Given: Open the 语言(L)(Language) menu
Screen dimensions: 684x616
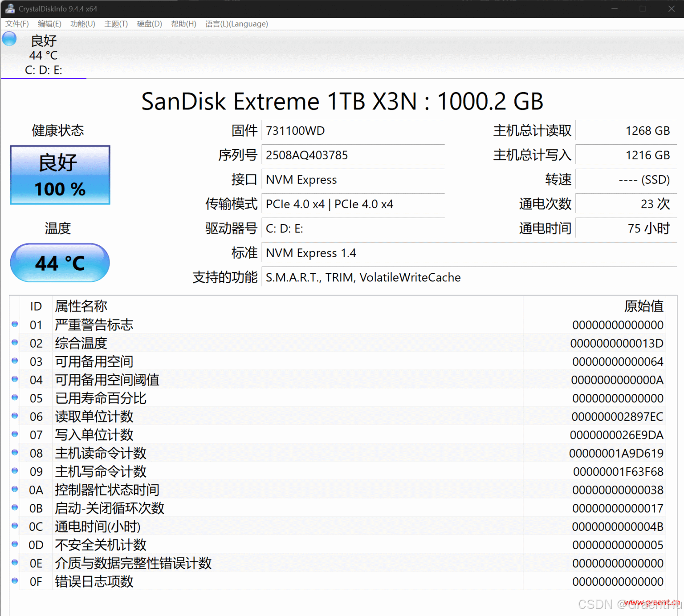Looking at the screenshot, I should click(236, 24).
